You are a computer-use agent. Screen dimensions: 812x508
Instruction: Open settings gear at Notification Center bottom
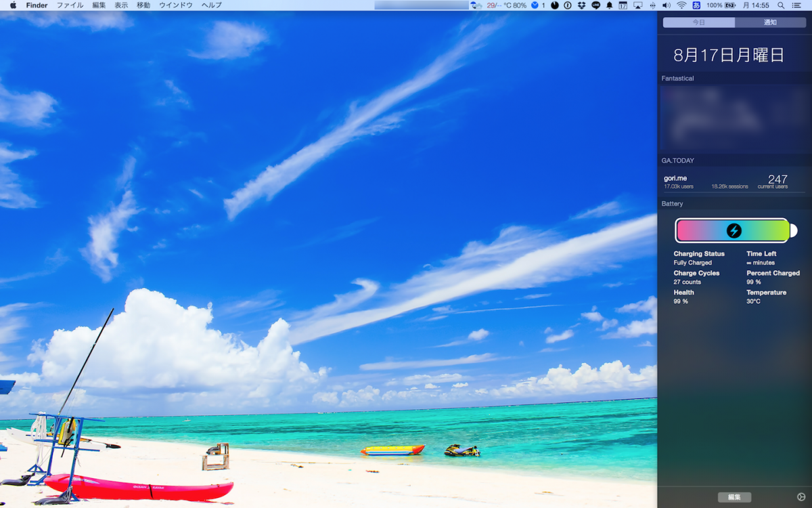click(802, 496)
